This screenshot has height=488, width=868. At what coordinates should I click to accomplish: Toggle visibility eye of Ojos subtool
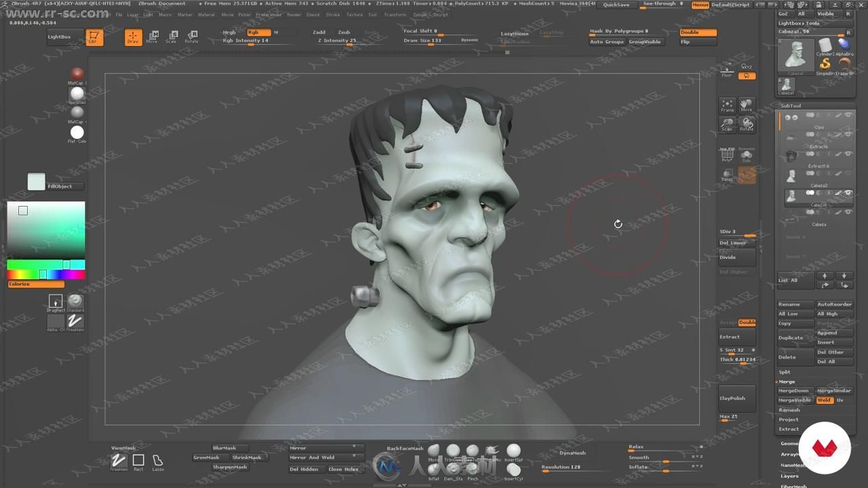pos(848,116)
